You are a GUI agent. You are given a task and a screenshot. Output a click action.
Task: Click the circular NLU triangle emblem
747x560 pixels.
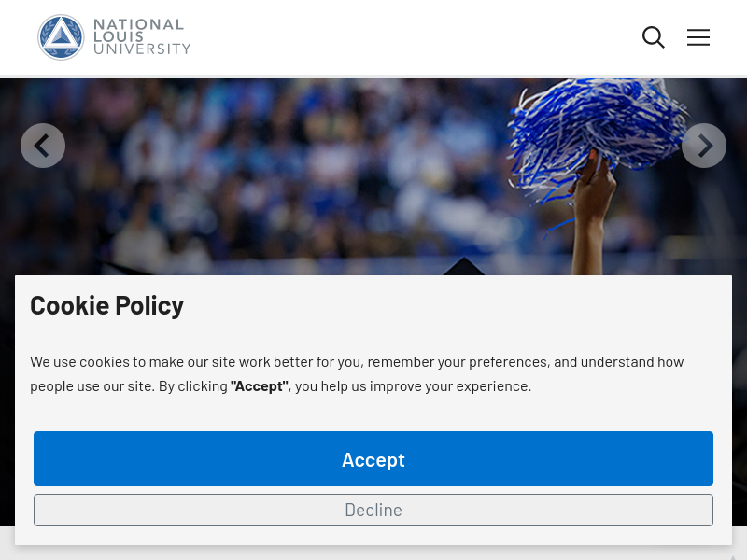pyautogui.click(x=61, y=37)
